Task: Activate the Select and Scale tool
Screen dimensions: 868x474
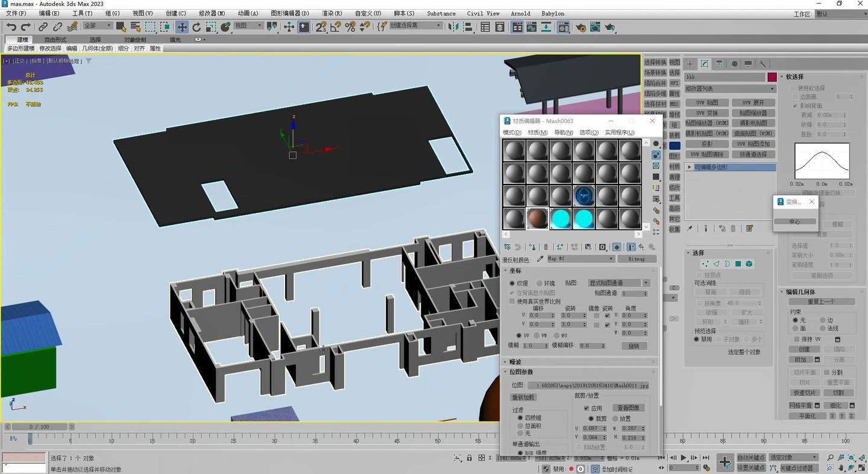Action: point(211,27)
